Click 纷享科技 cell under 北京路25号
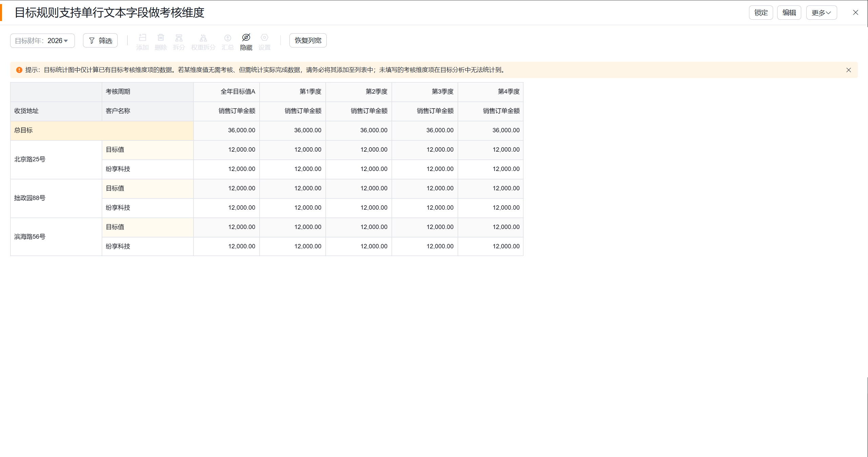This screenshot has width=868, height=457. [147, 169]
